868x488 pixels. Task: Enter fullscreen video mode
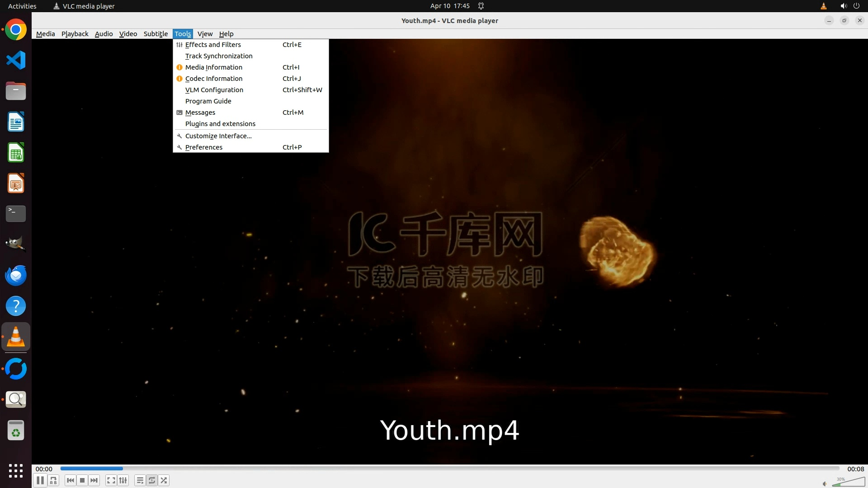(111, 480)
